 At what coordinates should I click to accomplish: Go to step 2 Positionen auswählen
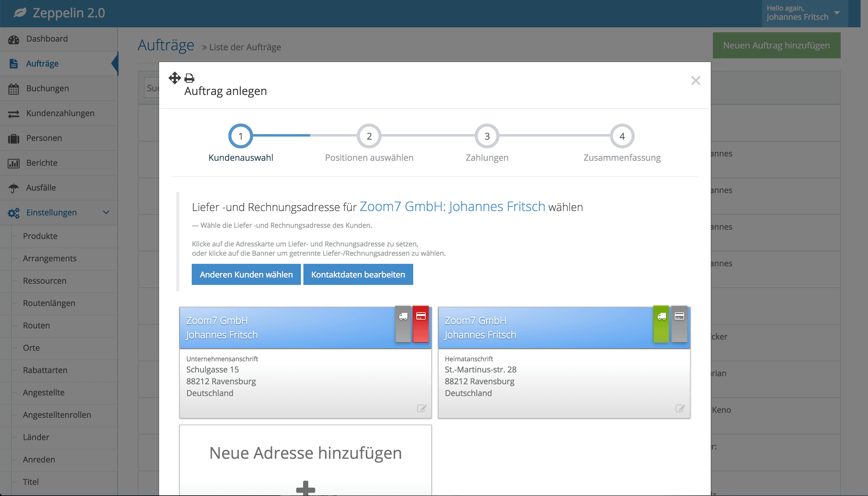click(x=369, y=136)
